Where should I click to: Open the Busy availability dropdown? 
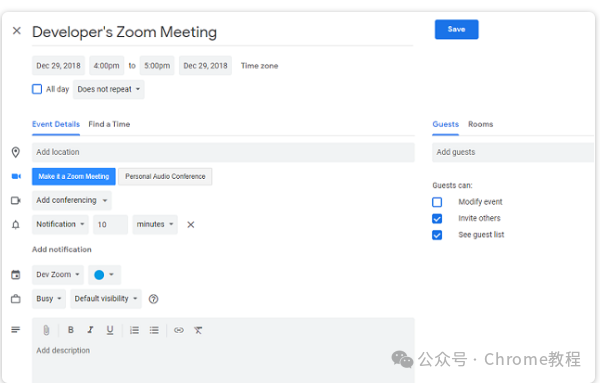(49, 299)
